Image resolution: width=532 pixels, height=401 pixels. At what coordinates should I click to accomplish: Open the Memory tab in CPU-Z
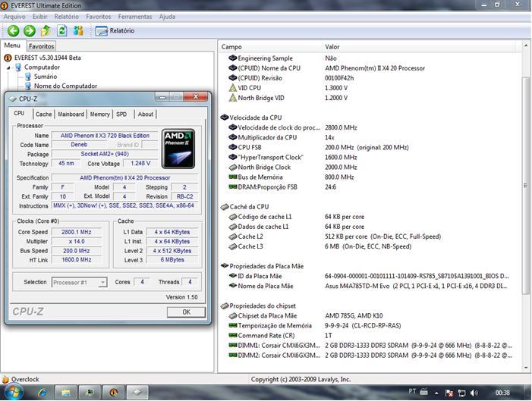pyautogui.click(x=99, y=114)
